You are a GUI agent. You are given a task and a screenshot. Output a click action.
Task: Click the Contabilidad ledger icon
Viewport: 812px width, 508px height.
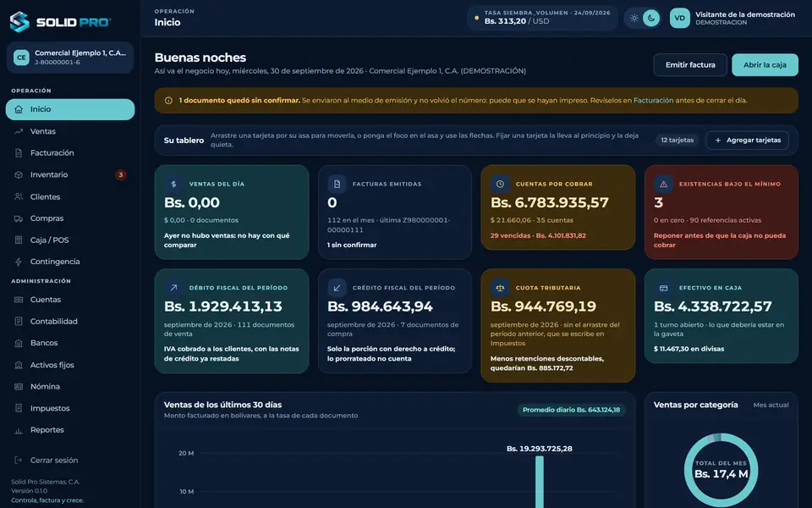pos(19,322)
